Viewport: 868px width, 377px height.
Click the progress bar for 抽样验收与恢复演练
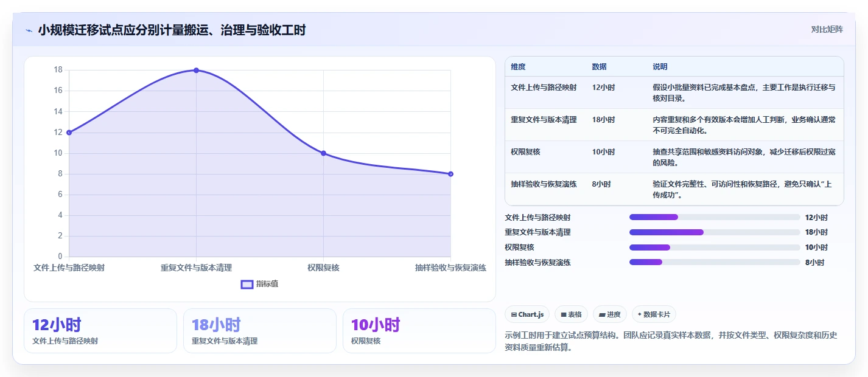tap(715, 263)
